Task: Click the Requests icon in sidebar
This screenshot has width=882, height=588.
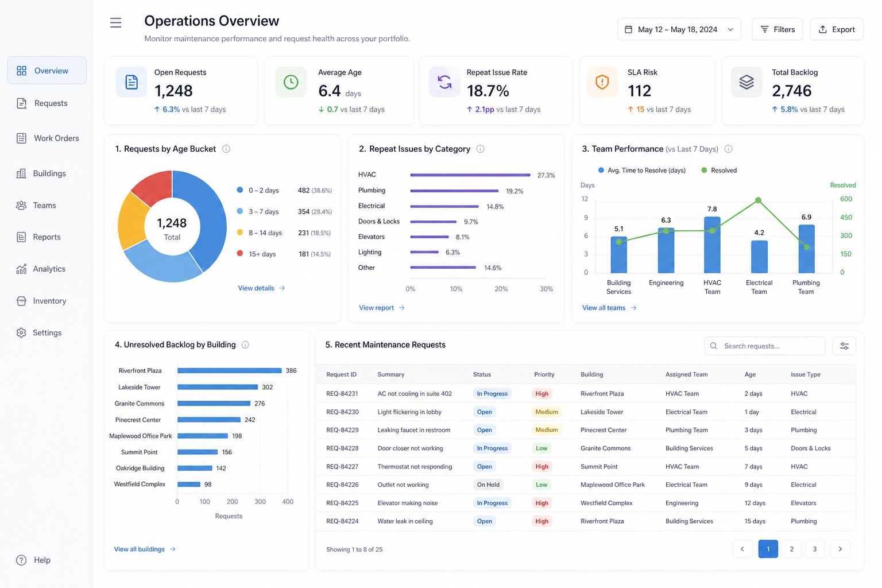Action: pos(21,103)
